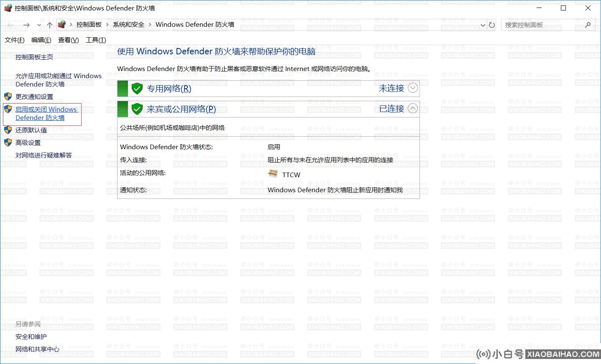Click the control panel icon in address bar

62,24
